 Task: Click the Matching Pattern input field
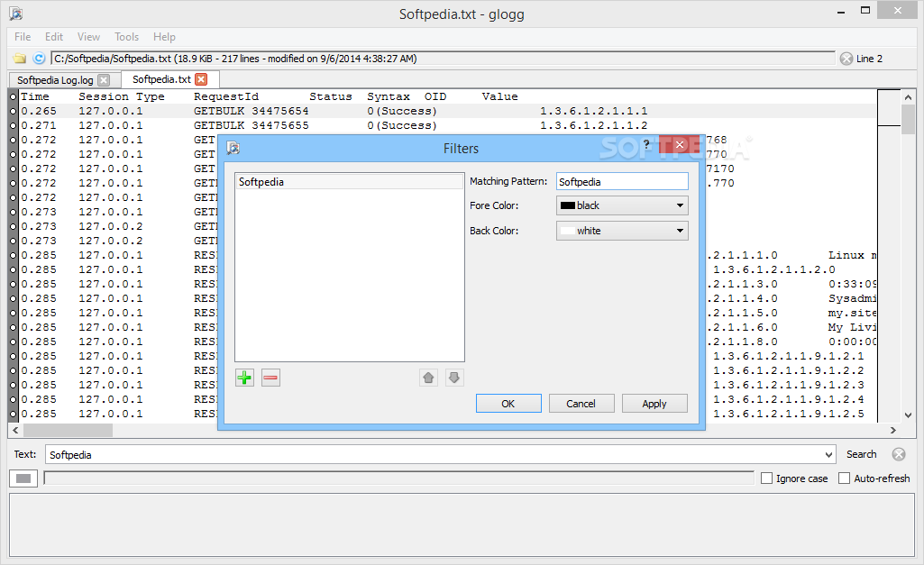(622, 181)
